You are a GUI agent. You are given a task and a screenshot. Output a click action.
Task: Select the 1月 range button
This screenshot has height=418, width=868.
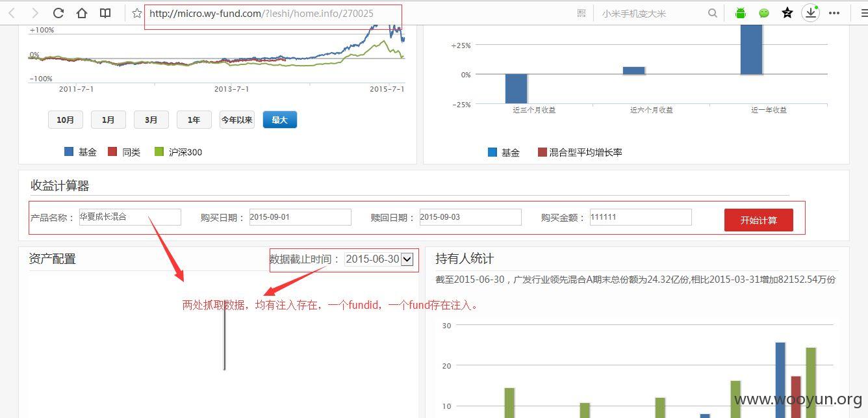pos(108,120)
